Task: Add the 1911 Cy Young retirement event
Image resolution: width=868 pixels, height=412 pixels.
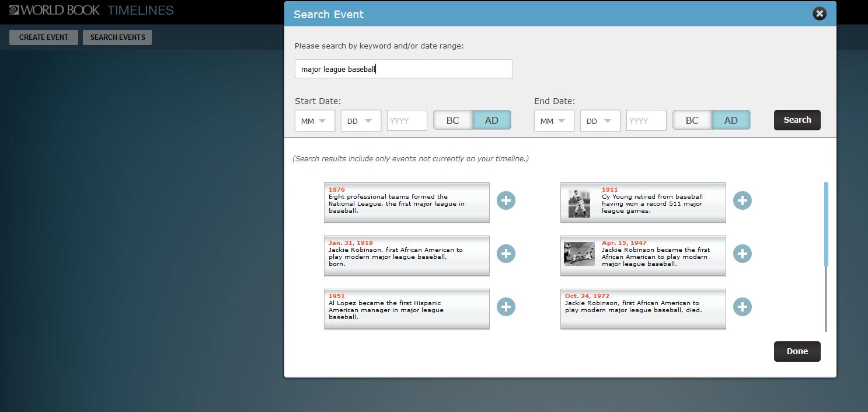Action: pos(742,200)
